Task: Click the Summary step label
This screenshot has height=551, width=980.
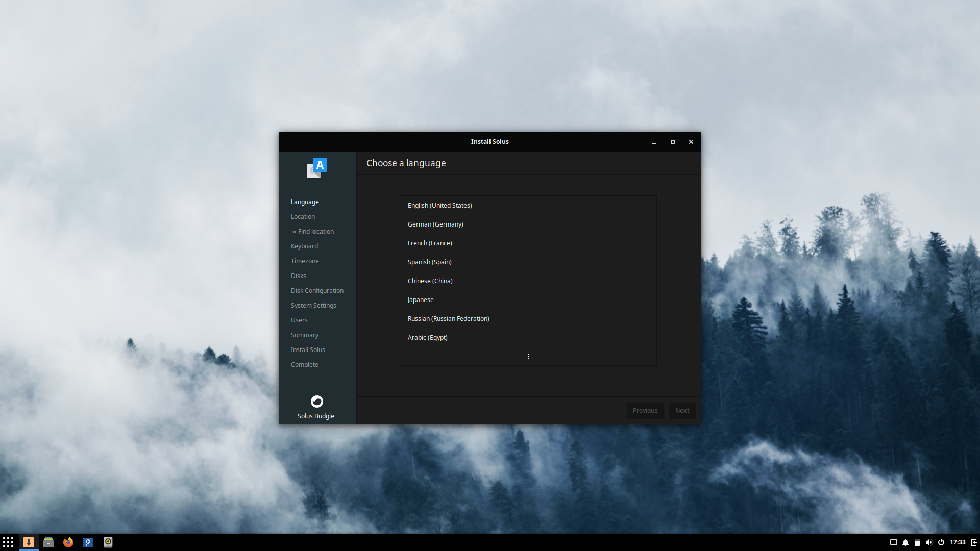Action: [x=304, y=335]
